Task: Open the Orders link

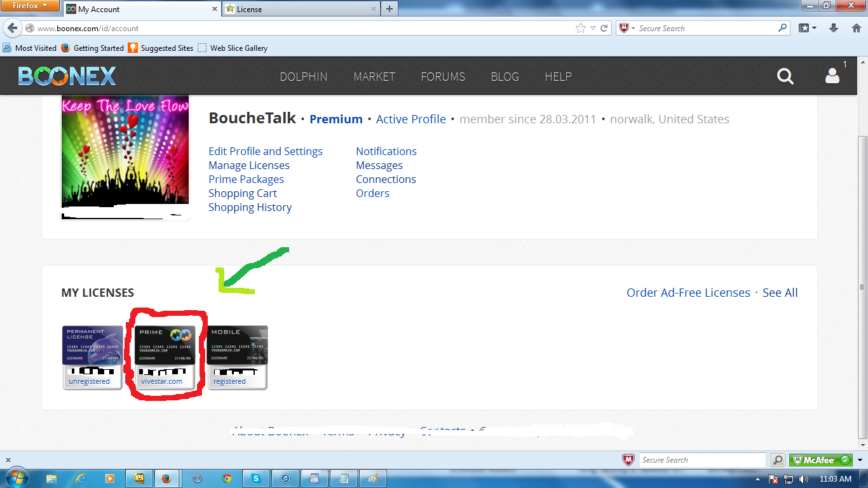Action: pyautogui.click(x=372, y=193)
